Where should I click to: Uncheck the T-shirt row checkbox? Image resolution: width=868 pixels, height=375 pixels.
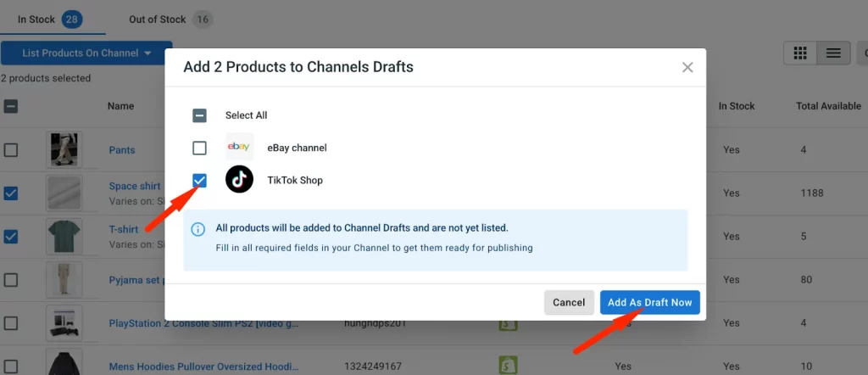(x=11, y=237)
